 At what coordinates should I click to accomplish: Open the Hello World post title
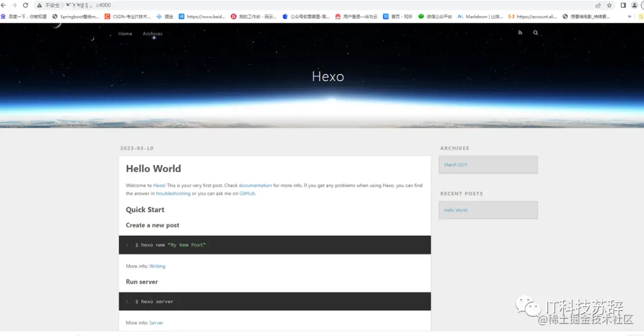pos(153,169)
